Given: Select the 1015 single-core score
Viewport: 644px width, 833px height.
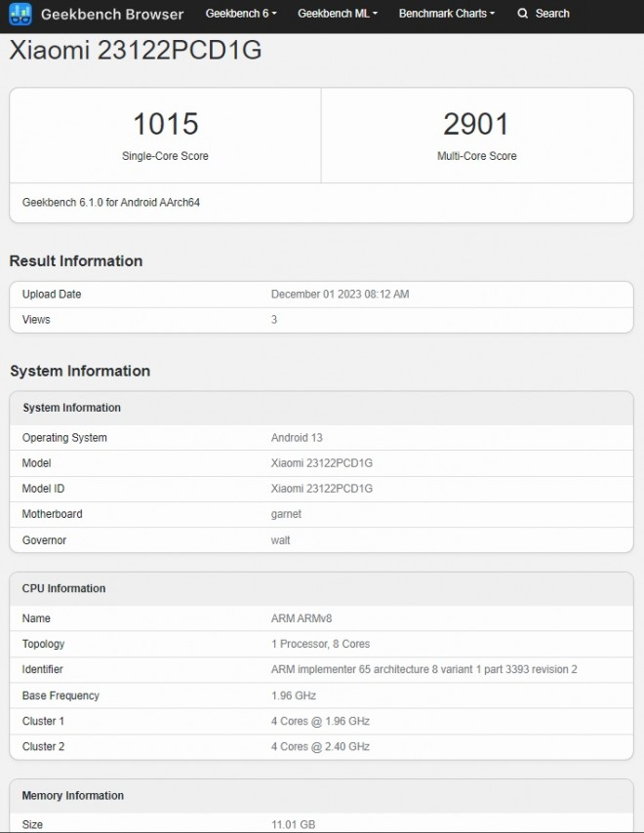Looking at the screenshot, I should pyautogui.click(x=165, y=124).
